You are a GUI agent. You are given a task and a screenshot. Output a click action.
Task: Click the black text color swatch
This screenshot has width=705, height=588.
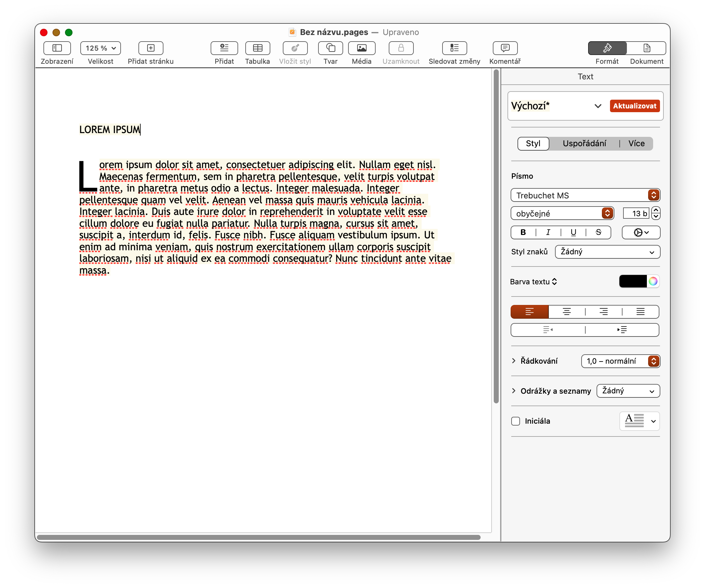tap(633, 281)
